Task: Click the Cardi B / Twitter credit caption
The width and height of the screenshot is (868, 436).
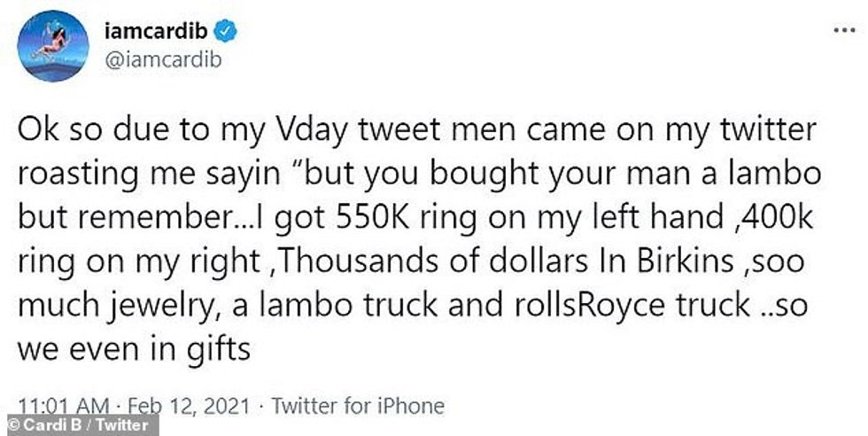Action: point(69,427)
